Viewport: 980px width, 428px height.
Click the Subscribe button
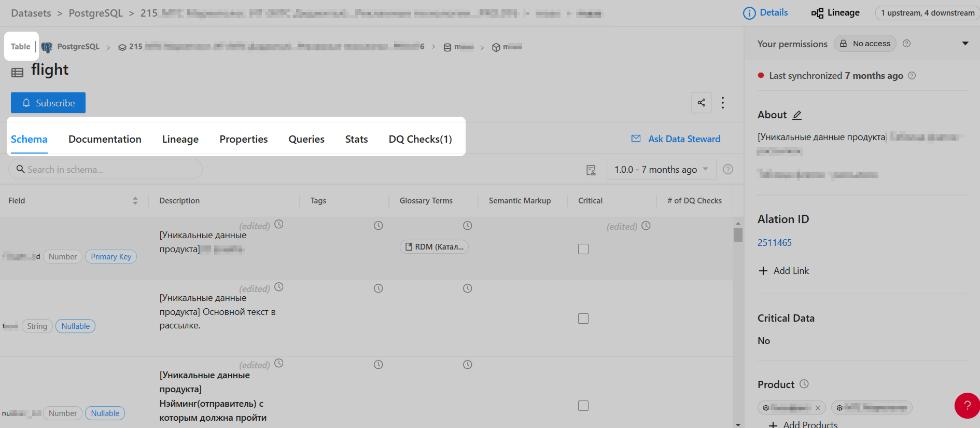coord(48,103)
